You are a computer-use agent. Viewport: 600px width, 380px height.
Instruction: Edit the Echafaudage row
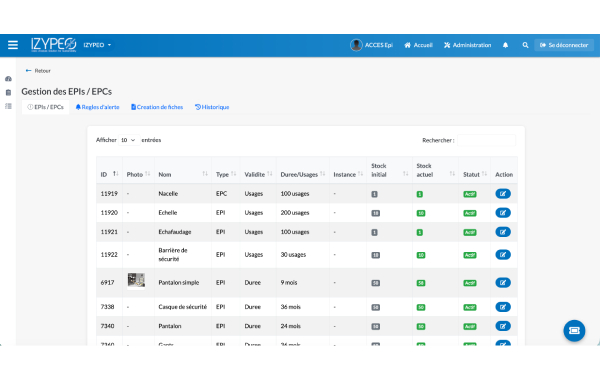point(503,232)
